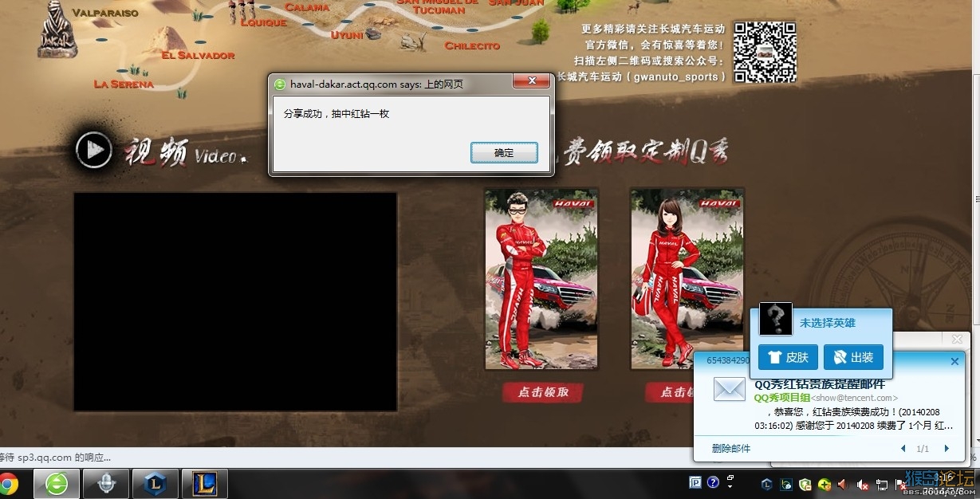The height and width of the screenshot is (499, 980).
Task: Open the 皮肤 skin button
Action: [x=788, y=357]
